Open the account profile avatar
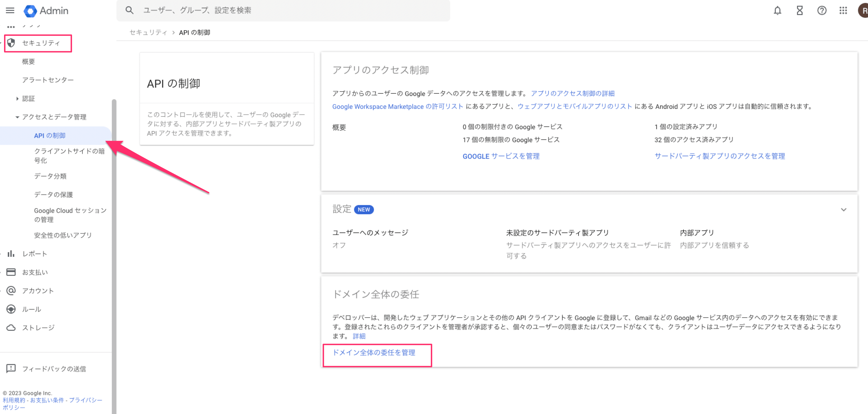The width and height of the screenshot is (868, 414). [x=863, y=11]
